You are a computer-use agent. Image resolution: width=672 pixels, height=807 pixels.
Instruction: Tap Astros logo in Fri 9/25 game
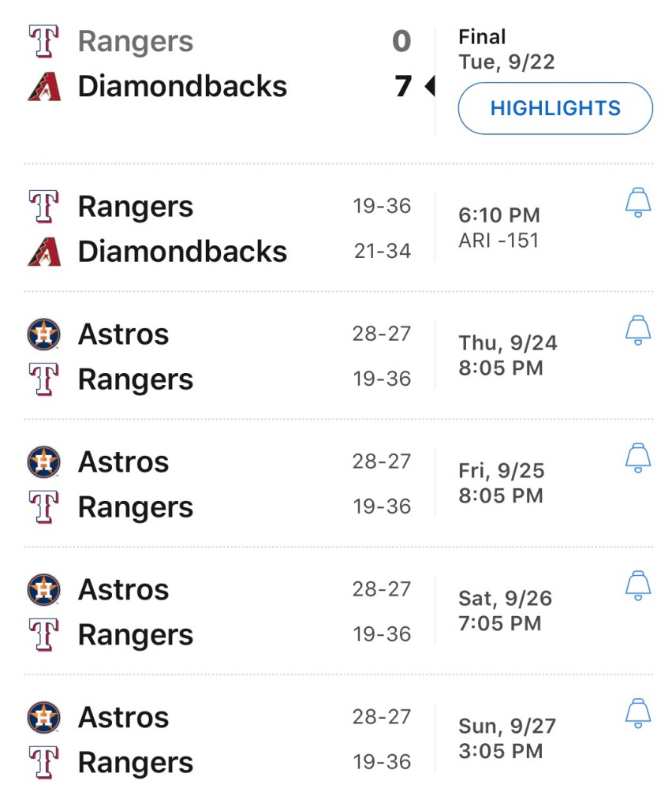pyautogui.click(x=43, y=462)
